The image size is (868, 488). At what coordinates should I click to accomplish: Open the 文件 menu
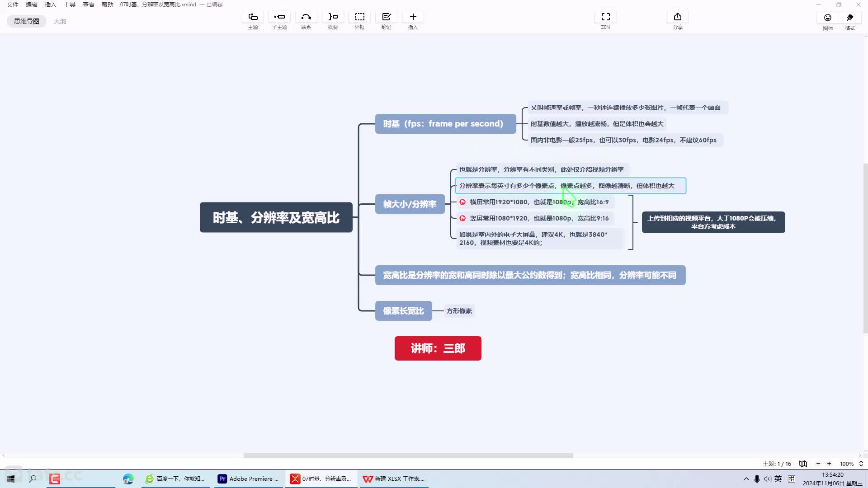pyautogui.click(x=13, y=5)
